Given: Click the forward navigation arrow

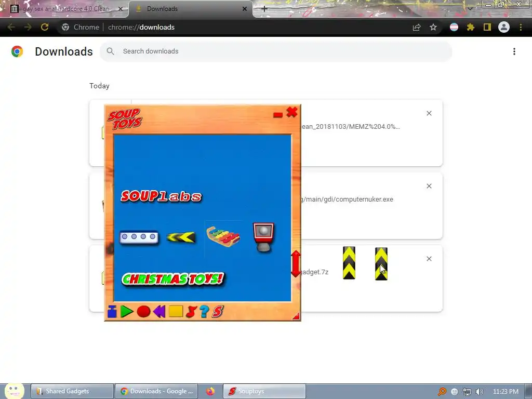Looking at the screenshot, I should tap(28, 27).
